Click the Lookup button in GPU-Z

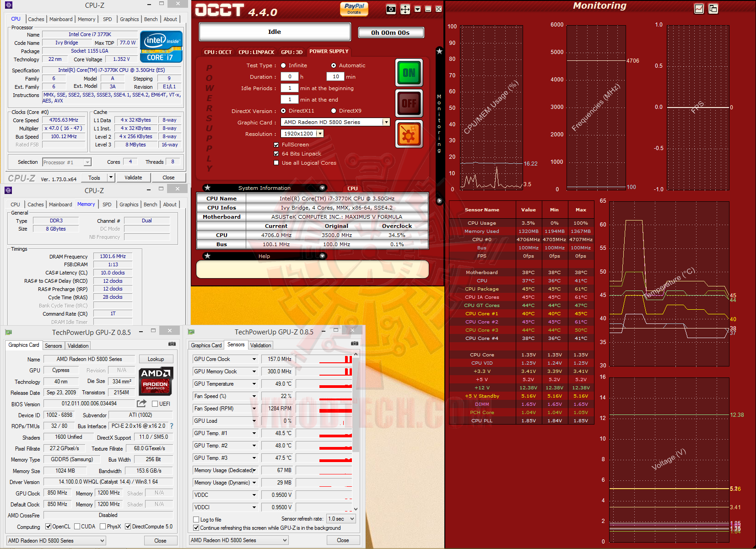[156, 359]
